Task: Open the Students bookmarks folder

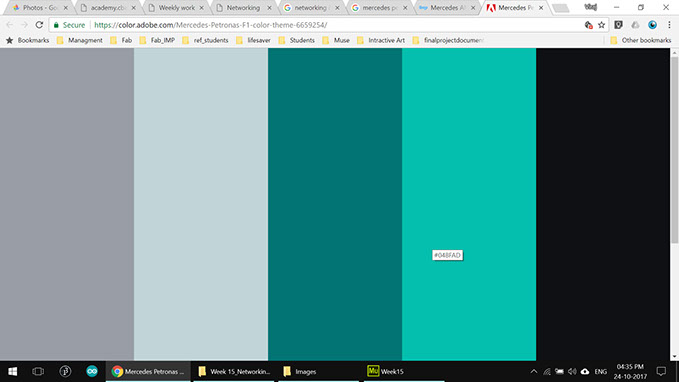Action: (297, 40)
